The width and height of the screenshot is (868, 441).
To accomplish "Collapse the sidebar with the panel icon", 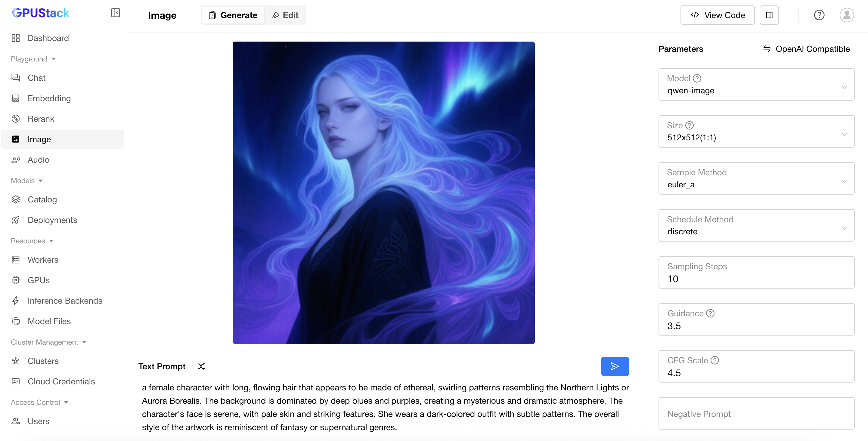I will click(115, 13).
